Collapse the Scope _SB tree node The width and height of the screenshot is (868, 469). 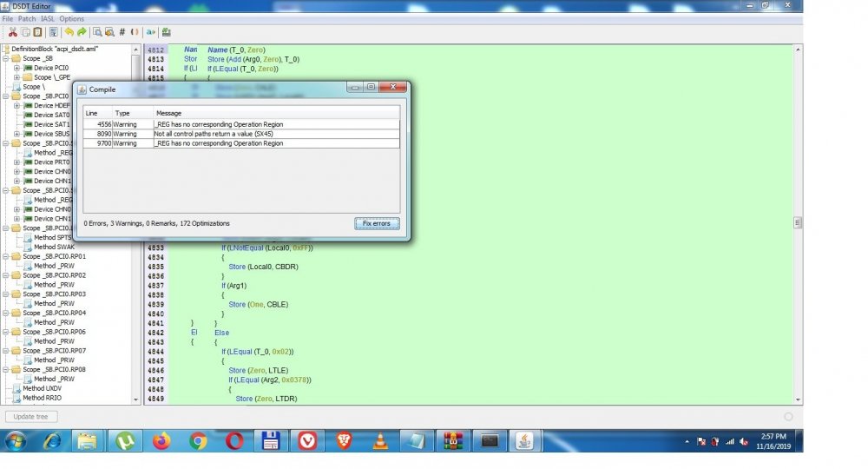click(x=5, y=58)
